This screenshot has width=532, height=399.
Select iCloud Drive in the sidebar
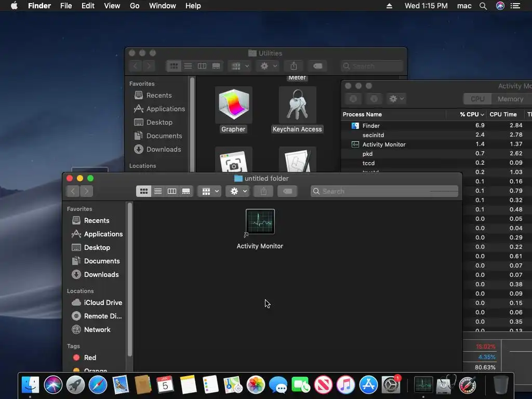97,303
